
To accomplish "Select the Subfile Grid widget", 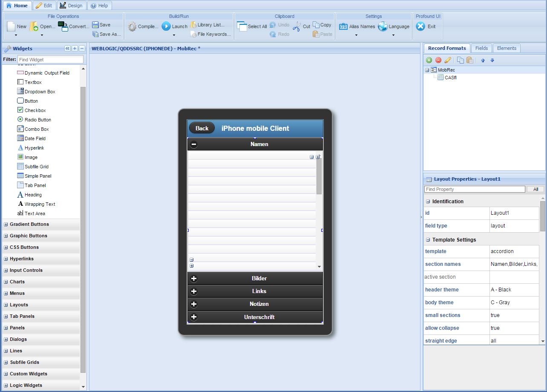I will click(x=33, y=167).
